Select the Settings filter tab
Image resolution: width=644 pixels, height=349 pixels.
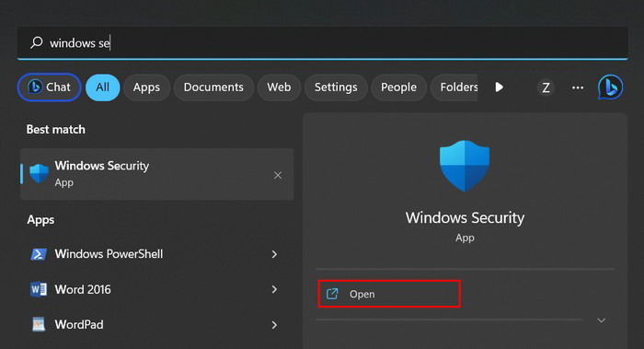336,87
